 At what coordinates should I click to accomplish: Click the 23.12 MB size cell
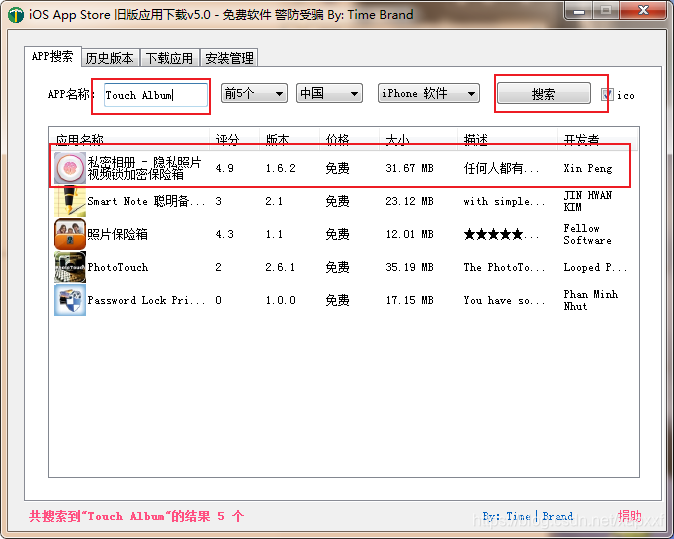coord(409,201)
